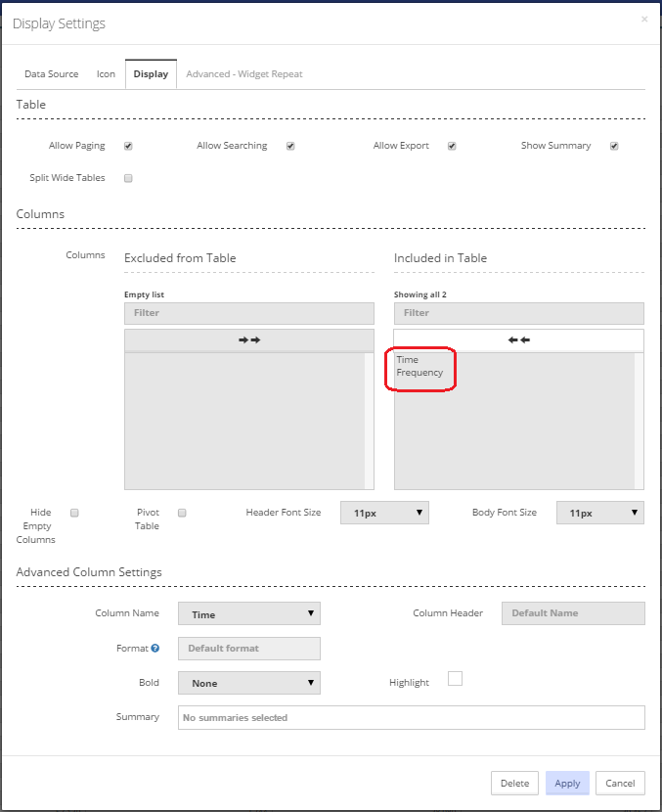The width and height of the screenshot is (662, 812).
Task: Open the Body Font Size dropdown
Action: point(600,513)
